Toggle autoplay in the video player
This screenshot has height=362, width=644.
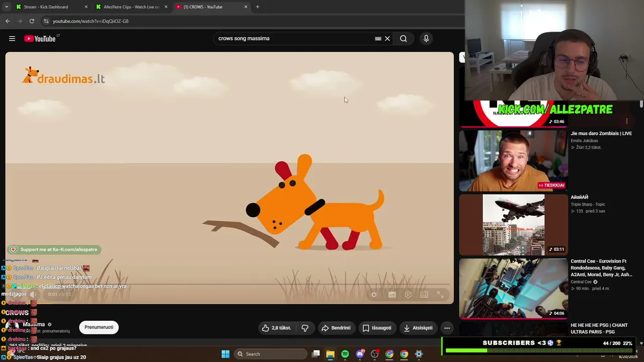point(374,295)
